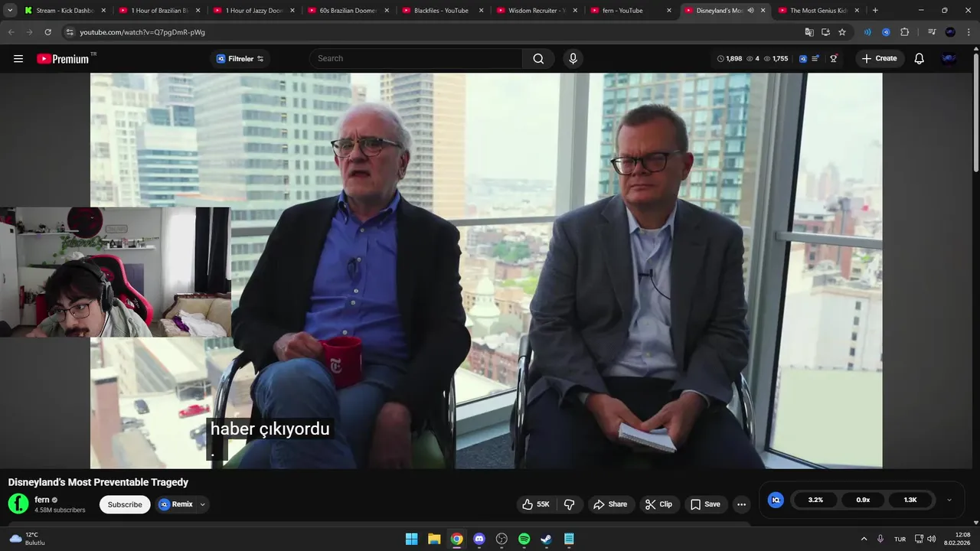Subscribe to the fern channel
The width and height of the screenshot is (980, 551).
pos(125,504)
